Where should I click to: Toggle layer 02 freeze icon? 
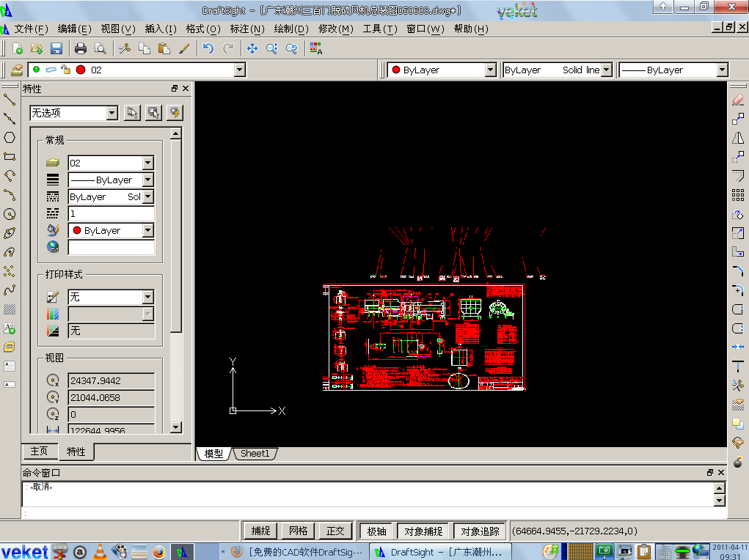[x=51, y=70]
